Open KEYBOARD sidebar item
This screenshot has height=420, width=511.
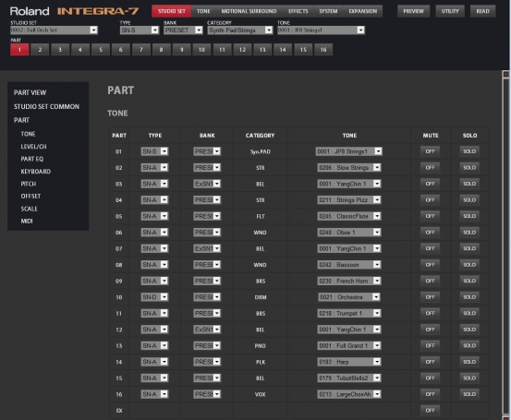click(x=36, y=172)
